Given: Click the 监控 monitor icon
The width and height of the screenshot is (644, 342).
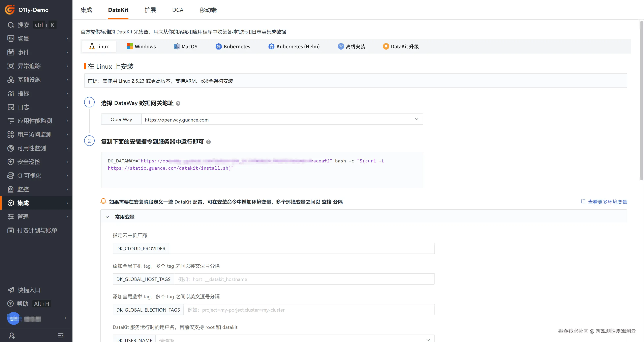Looking at the screenshot, I should tap(10, 189).
